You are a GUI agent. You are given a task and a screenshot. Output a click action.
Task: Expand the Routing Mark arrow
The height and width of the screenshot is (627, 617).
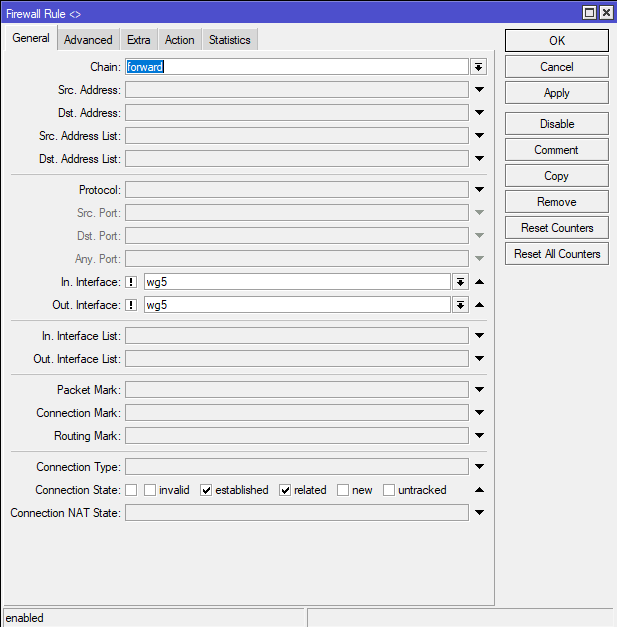[x=479, y=435]
